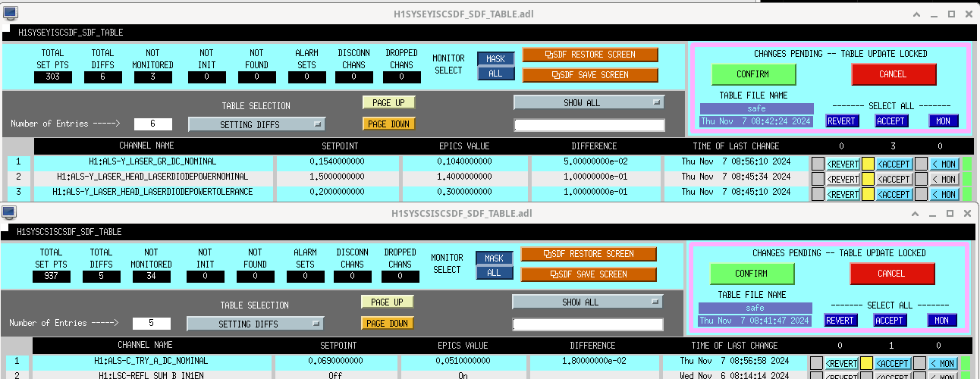980x379 pixels.
Task: Select all REVERT in H1SYSEYISCSDF window
Action: [842, 121]
